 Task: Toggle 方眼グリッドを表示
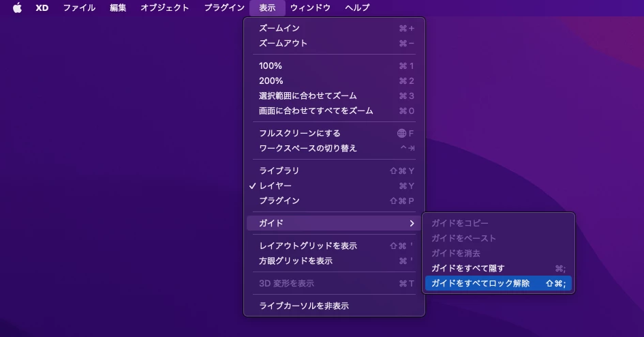point(335,261)
